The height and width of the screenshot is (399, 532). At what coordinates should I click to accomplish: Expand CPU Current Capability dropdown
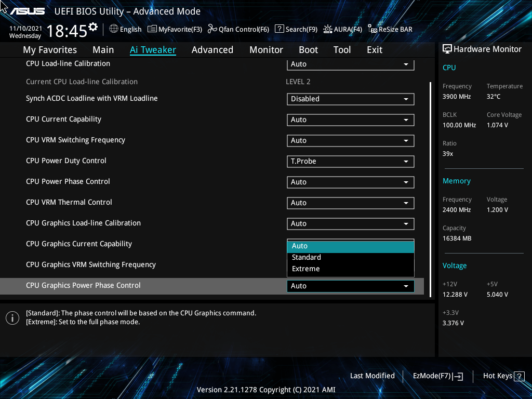coord(351,120)
